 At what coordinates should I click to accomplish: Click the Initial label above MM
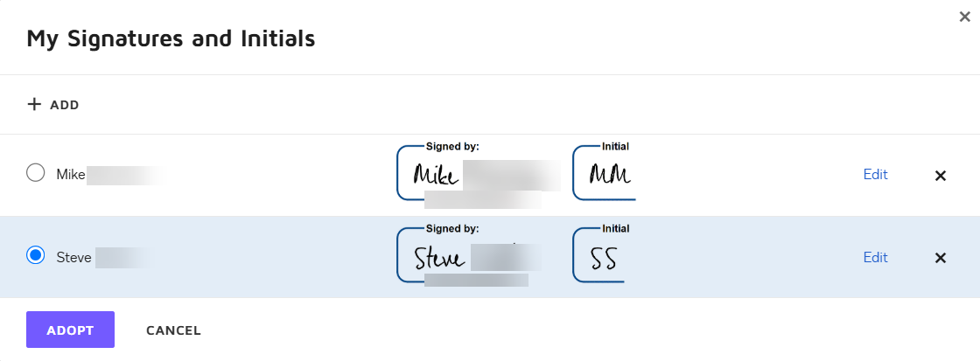pyautogui.click(x=616, y=146)
